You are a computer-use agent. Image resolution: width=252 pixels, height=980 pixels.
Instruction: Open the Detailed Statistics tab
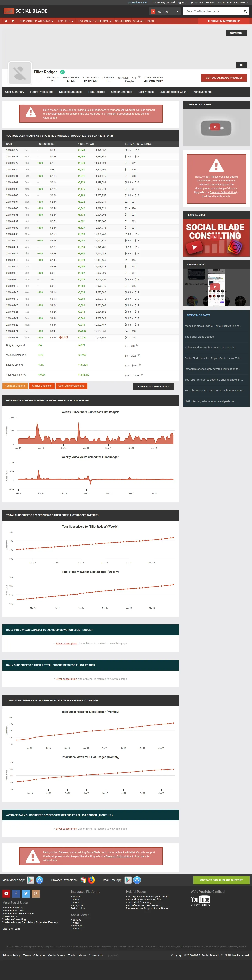pos(71,92)
